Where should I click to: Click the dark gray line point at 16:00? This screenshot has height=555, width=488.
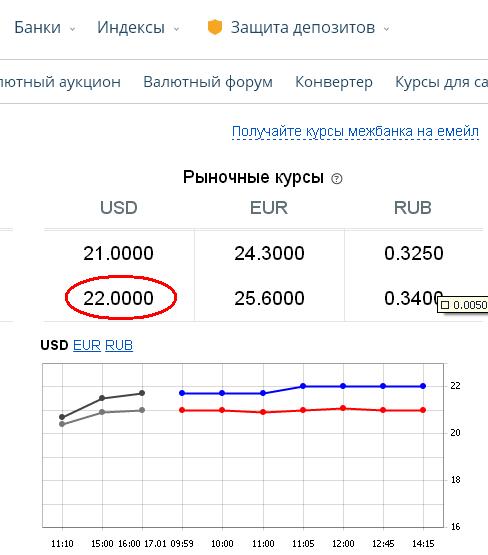[142, 393]
